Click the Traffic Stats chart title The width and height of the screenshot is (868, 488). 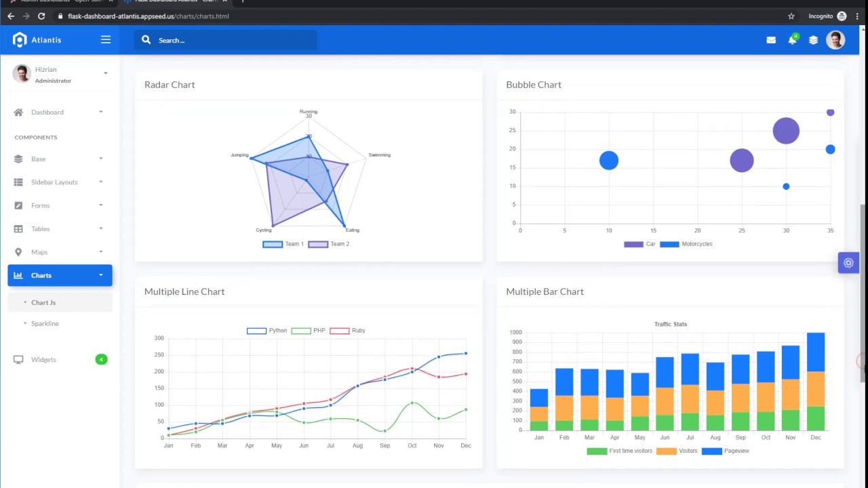[671, 324]
